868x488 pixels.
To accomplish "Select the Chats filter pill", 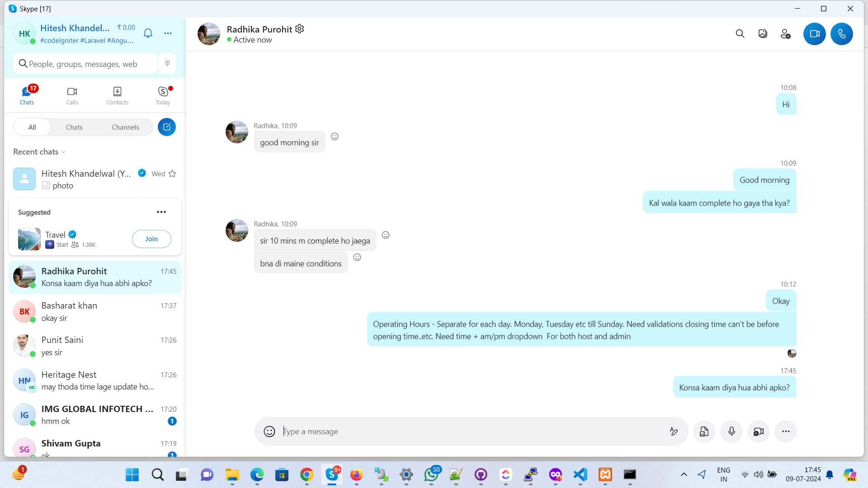I will coord(74,127).
